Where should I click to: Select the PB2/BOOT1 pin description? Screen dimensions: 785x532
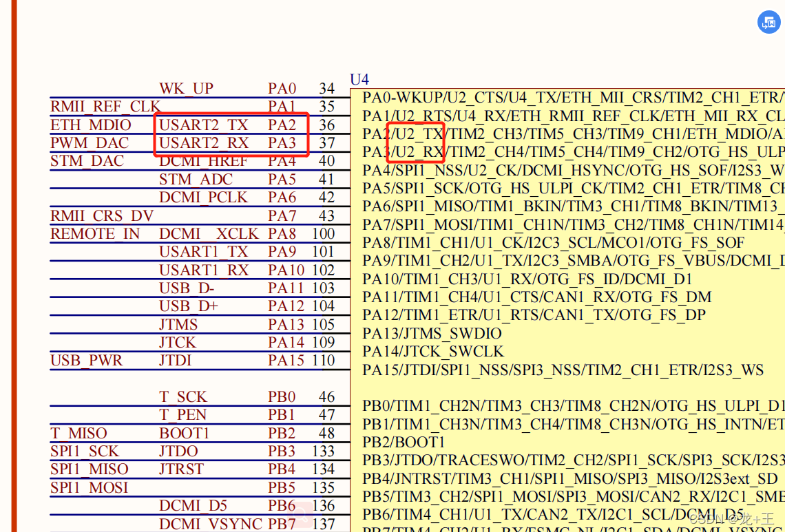(x=404, y=443)
